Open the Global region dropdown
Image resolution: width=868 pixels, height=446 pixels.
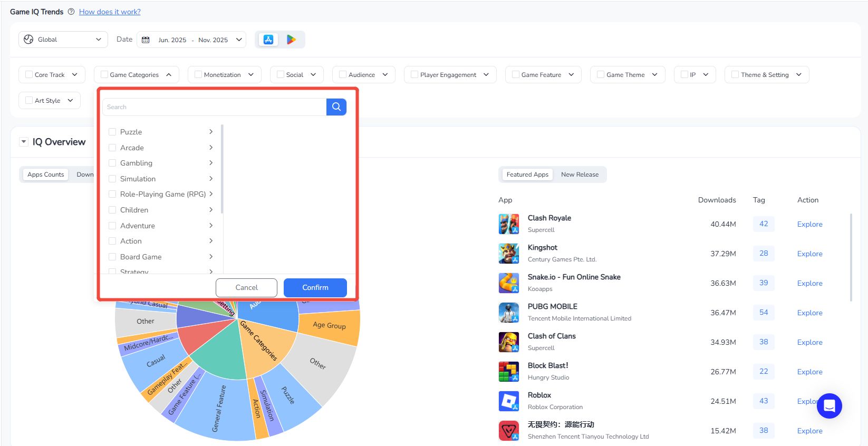click(x=63, y=40)
